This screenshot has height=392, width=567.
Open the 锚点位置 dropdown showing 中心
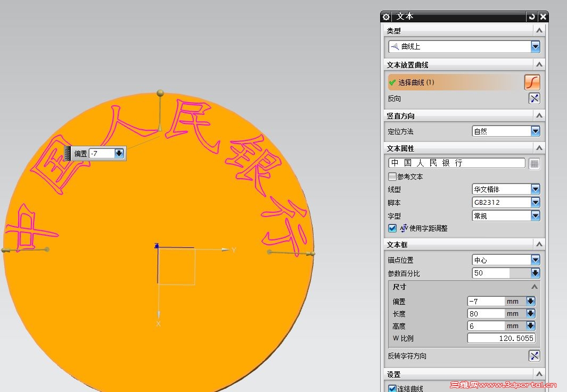(535, 260)
